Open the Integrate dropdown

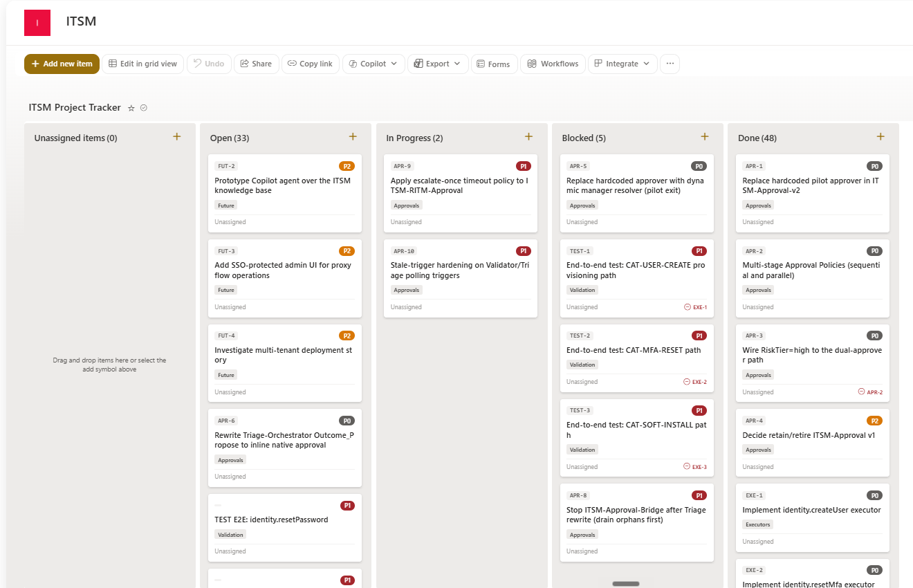[622, 64]
